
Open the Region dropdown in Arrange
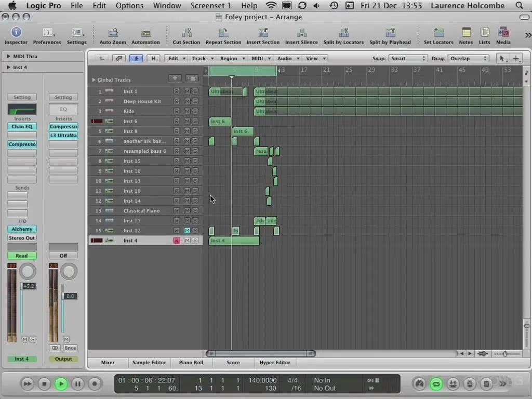click(x=232, y=58)
